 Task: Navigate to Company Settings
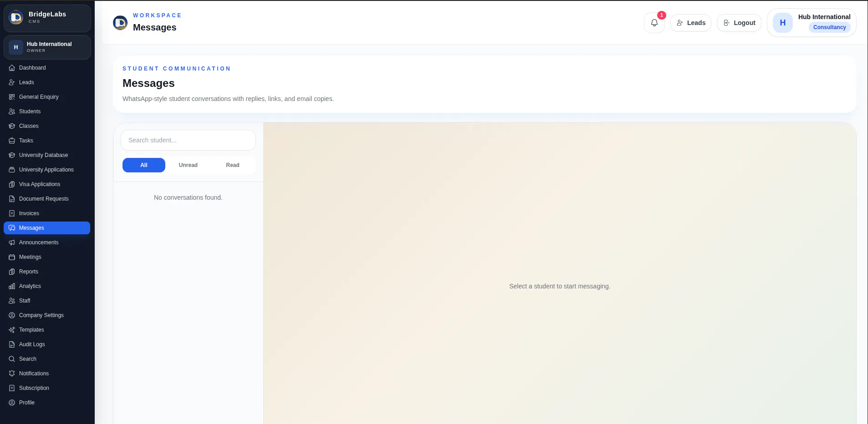tap(47, 315)
